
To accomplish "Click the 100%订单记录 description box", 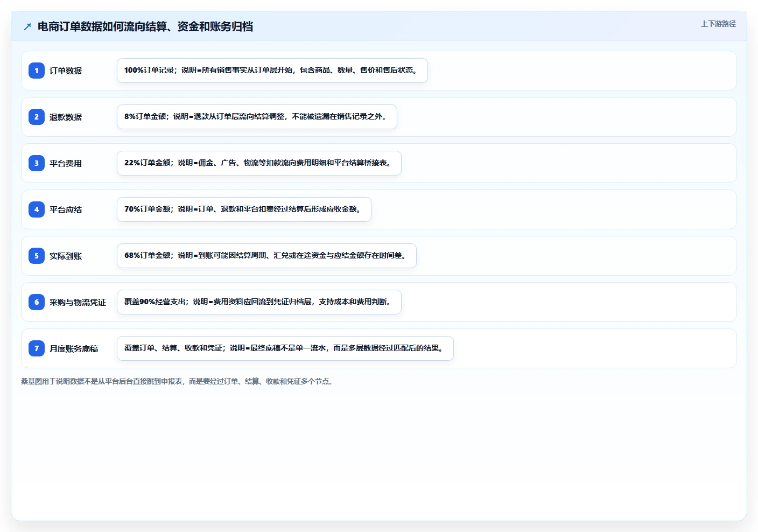I will tap(272, 71).
